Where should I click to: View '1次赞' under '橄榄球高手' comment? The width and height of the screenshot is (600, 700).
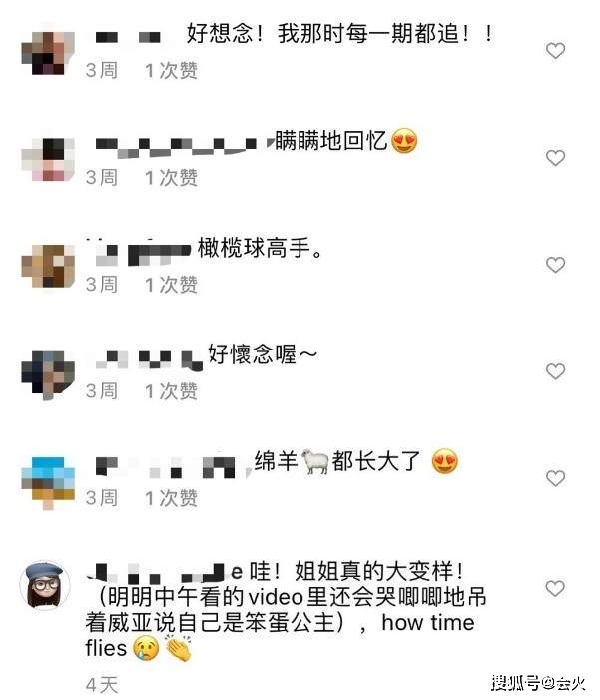(171, 285)
